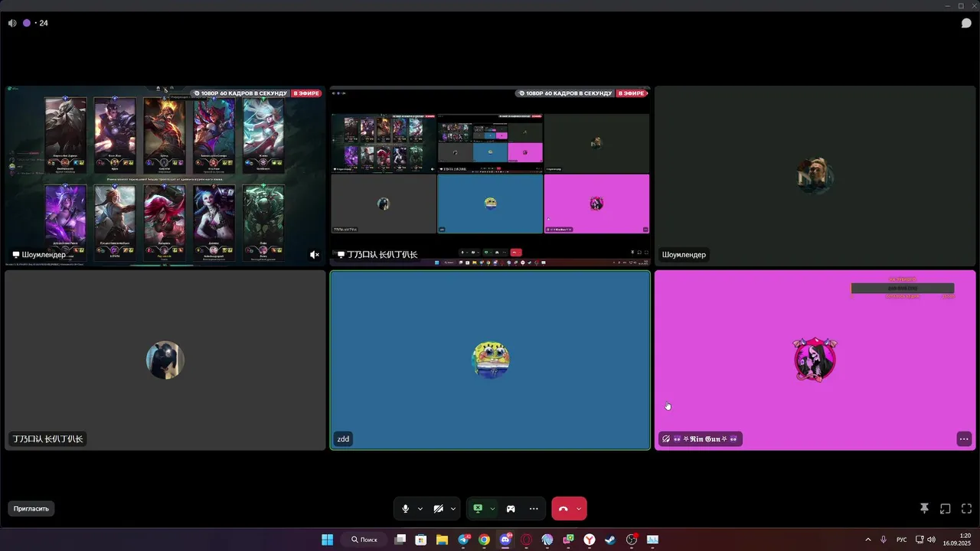The width and height of the screenshot is (980, 551).
Task: Open the monitor graph app on taskbar
Action: (x=652, y=540)
